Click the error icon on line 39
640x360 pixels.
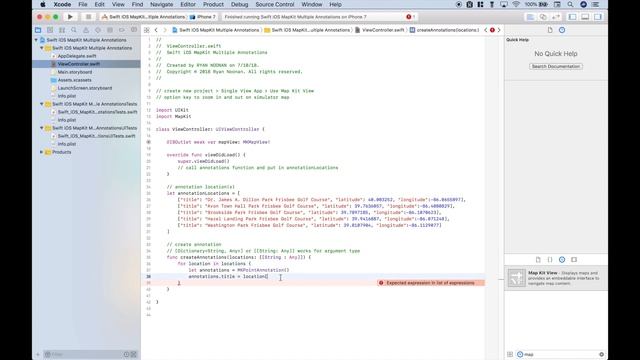pos(381,283)
